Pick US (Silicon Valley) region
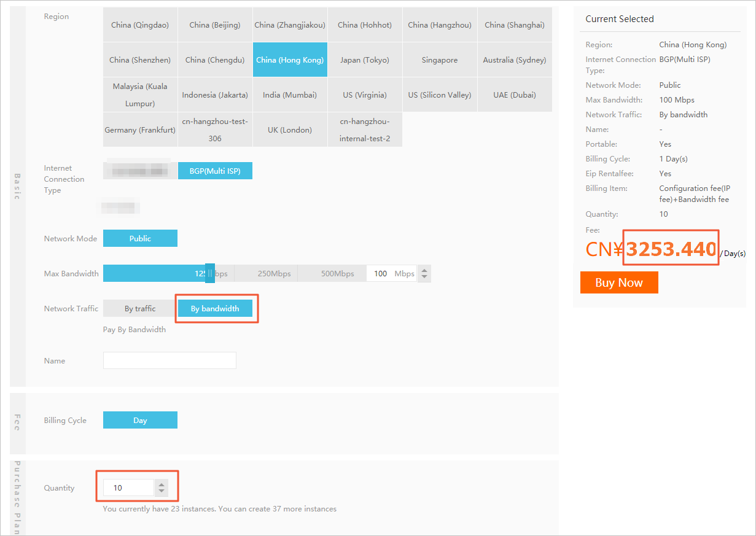This screenshot has height=536, width=756. [x=440, y=95]
